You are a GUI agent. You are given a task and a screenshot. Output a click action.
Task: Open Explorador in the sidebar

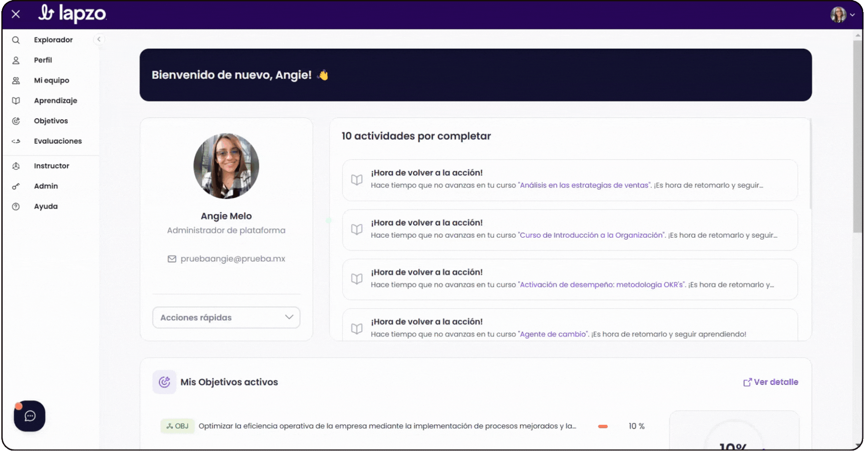click(53, 40)
